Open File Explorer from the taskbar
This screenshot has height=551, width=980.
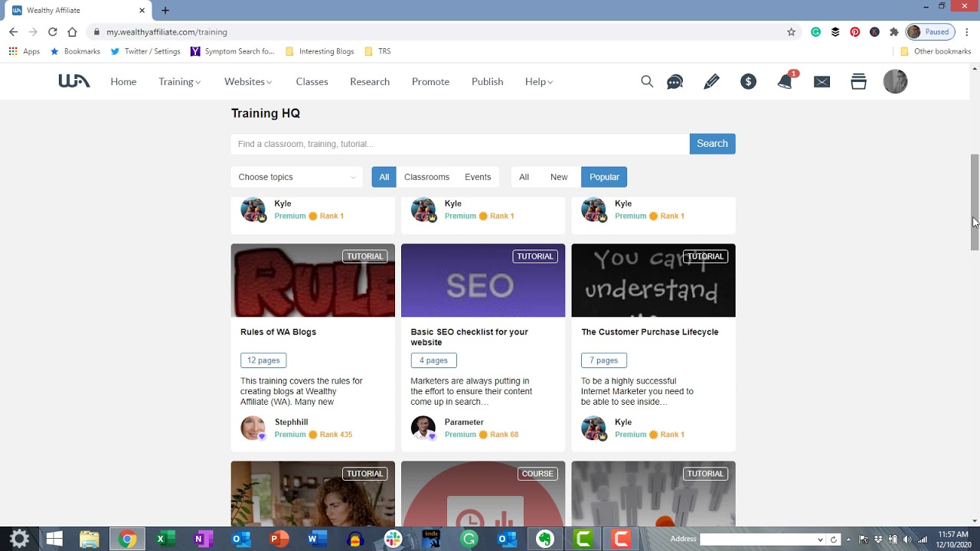point(90,540)
